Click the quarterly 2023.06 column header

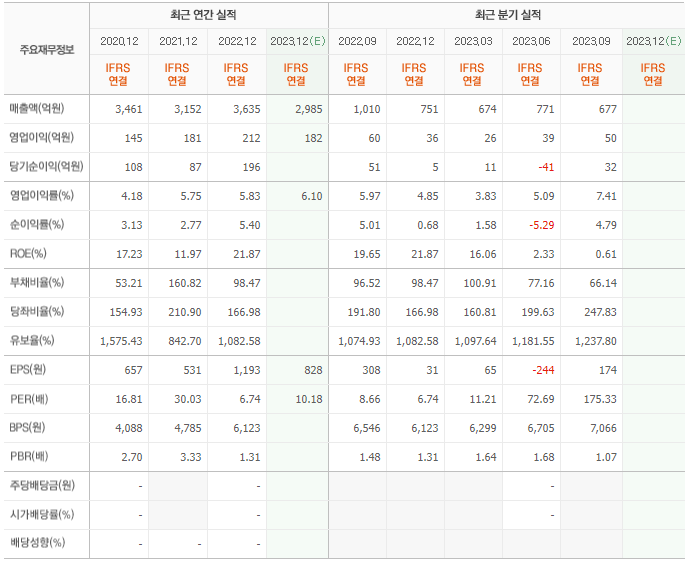(x=531, y=41)
